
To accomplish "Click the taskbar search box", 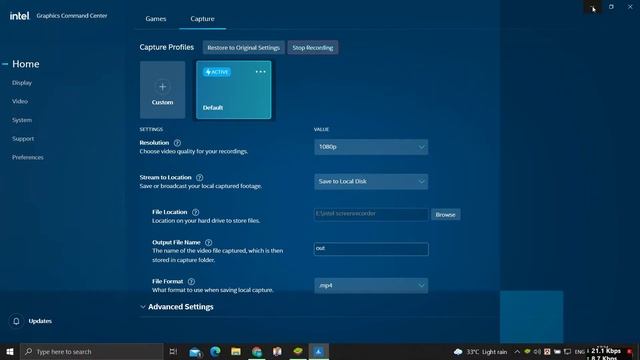I will coord(92,351).
